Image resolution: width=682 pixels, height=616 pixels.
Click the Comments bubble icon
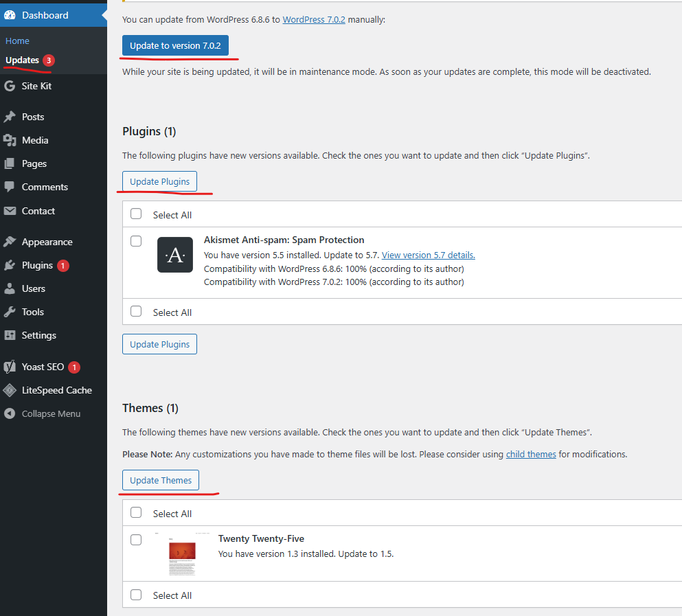10,187
